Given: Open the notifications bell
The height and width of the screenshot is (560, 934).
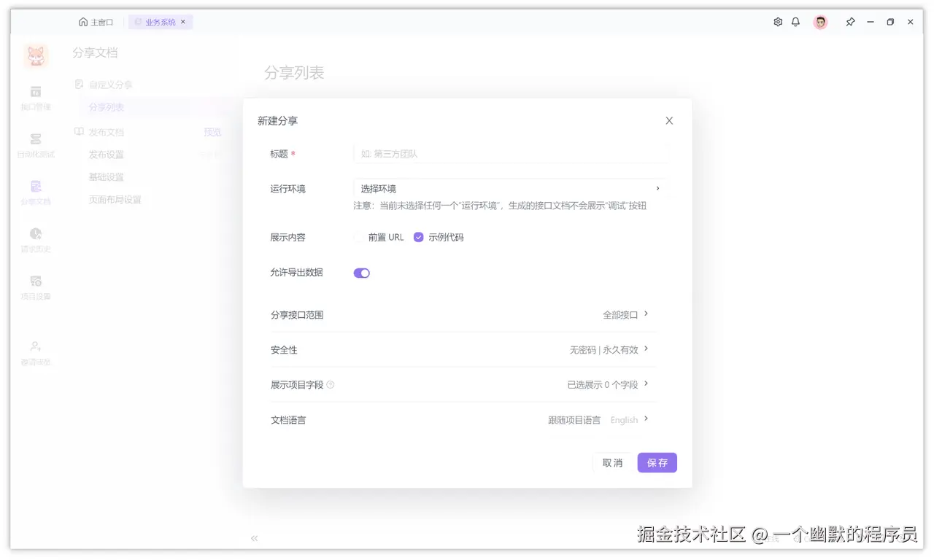Looking at the screenshot, I should click(x=795, y=22).
